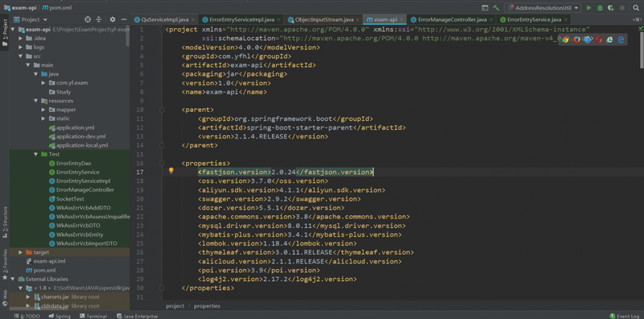This screenshot has width=644, height=319.
Task: Open the Event Log
Action: tap(625, 316)
